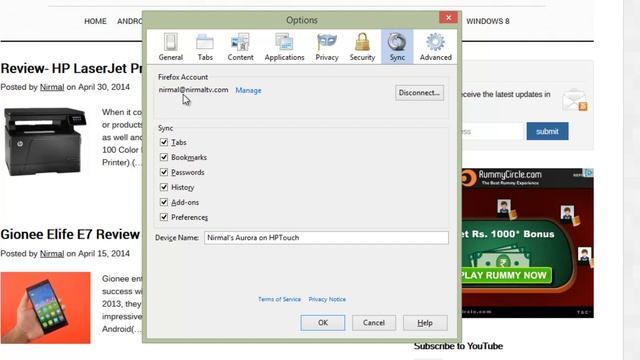This screenshot has height=360, width=640.
Task: Click Nirmal author link on April 15 post
Action: point(52,253)
